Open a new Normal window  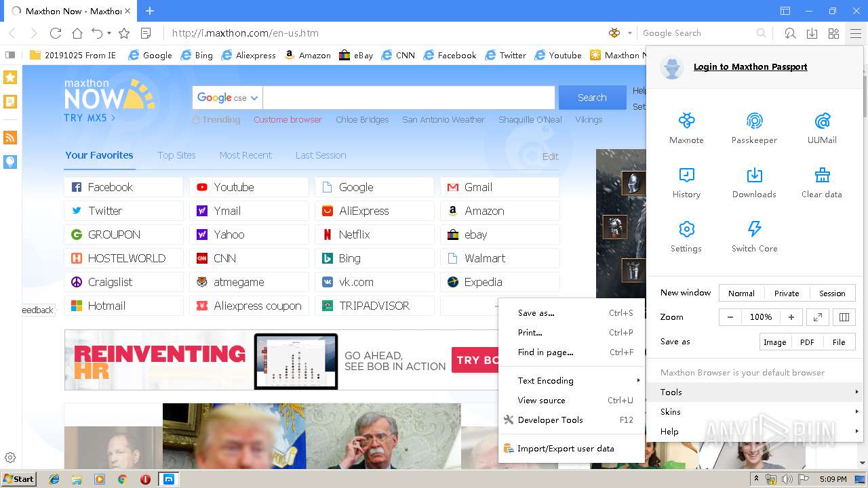click(x=741, y=293)
